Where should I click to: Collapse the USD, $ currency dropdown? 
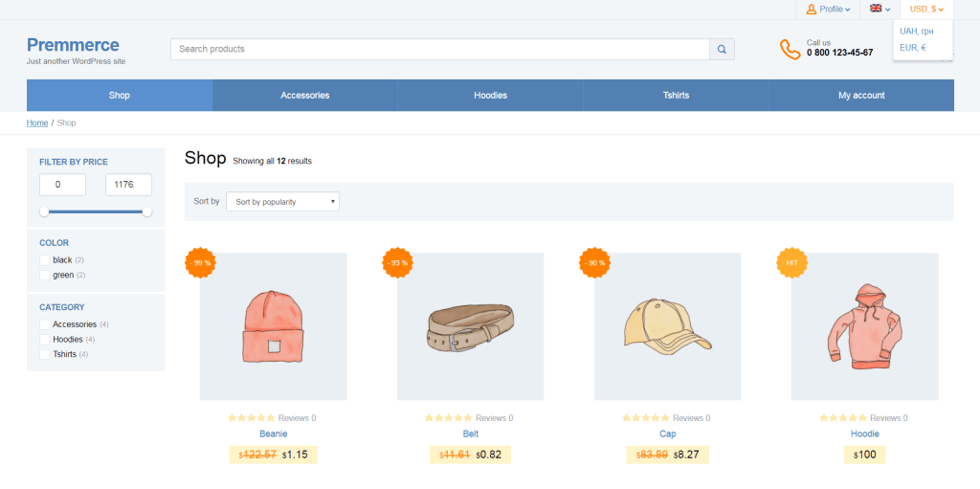tap(926, 10)
